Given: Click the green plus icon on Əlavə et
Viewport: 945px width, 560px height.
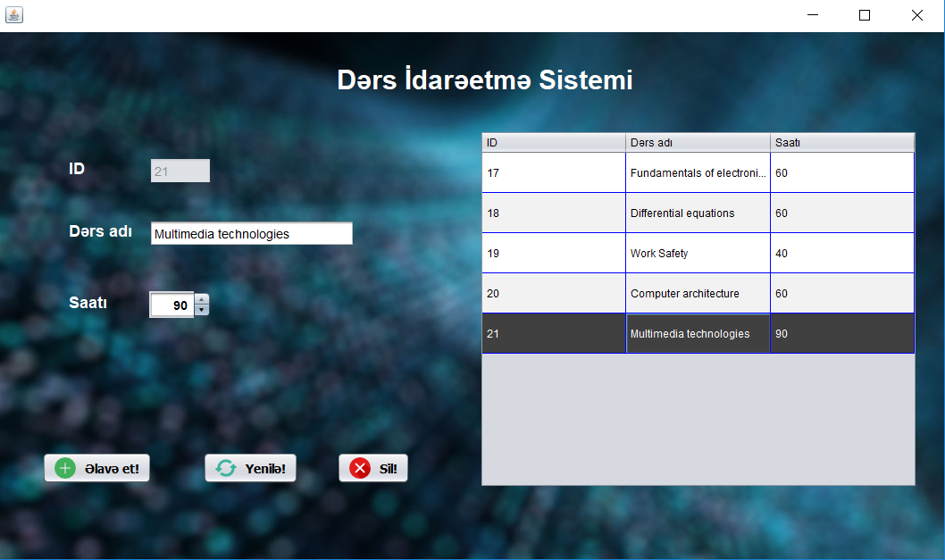Looking at the screenshot, I should coord(63,467).
